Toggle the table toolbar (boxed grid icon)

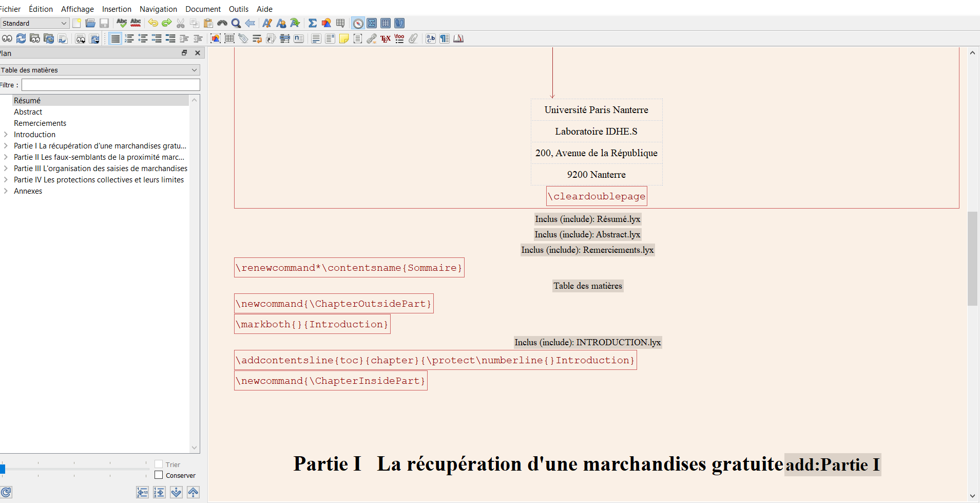[x=386, y=23]
